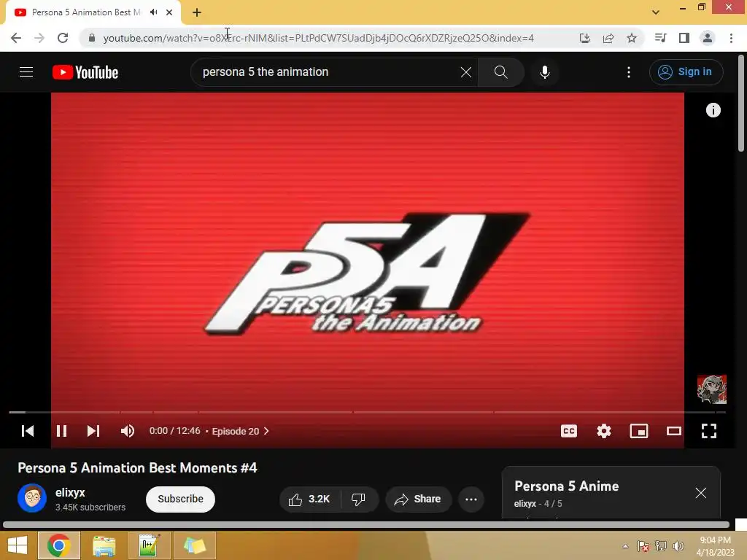
Task: Open the taskbar clock showing 9:04 PM
Action: 715,546
